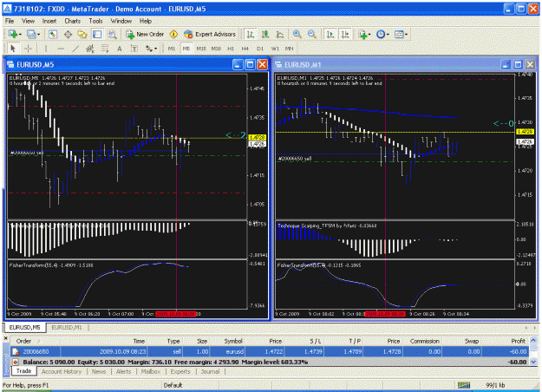The image size is (542, 392).
Task: Switch timeframe to D1
Action: pyautogui.click(x=260, y=49)
